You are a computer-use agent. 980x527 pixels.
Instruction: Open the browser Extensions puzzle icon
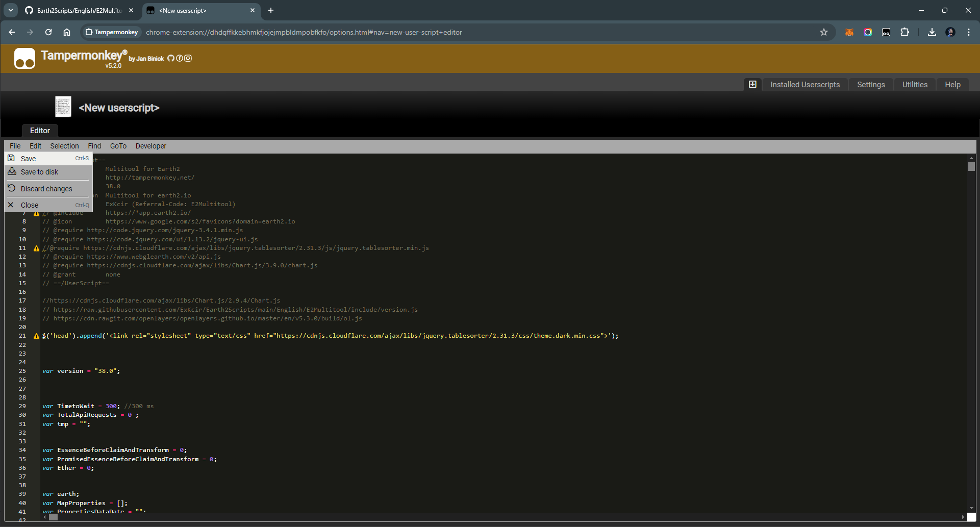[904, 32]
